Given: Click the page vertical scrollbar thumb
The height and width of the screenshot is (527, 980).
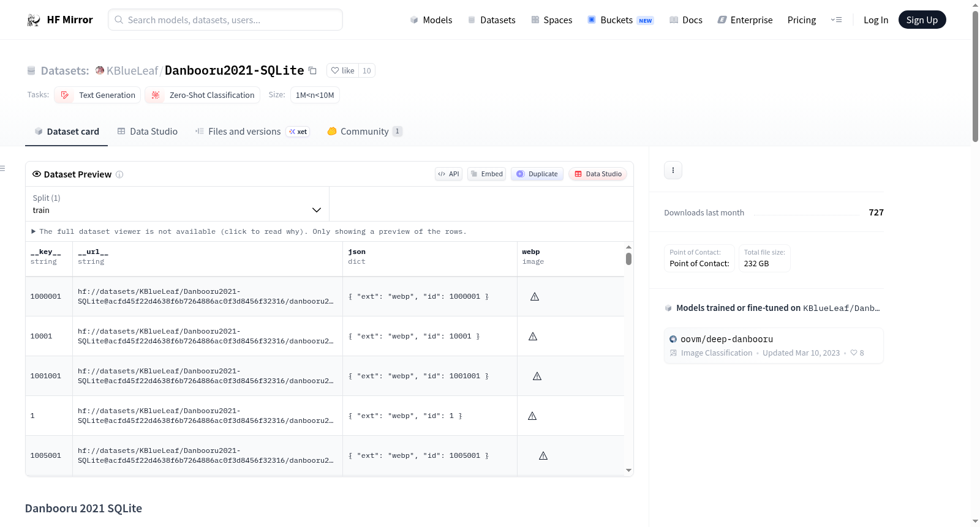Looking at the screenshot, I should pos(975,77).
